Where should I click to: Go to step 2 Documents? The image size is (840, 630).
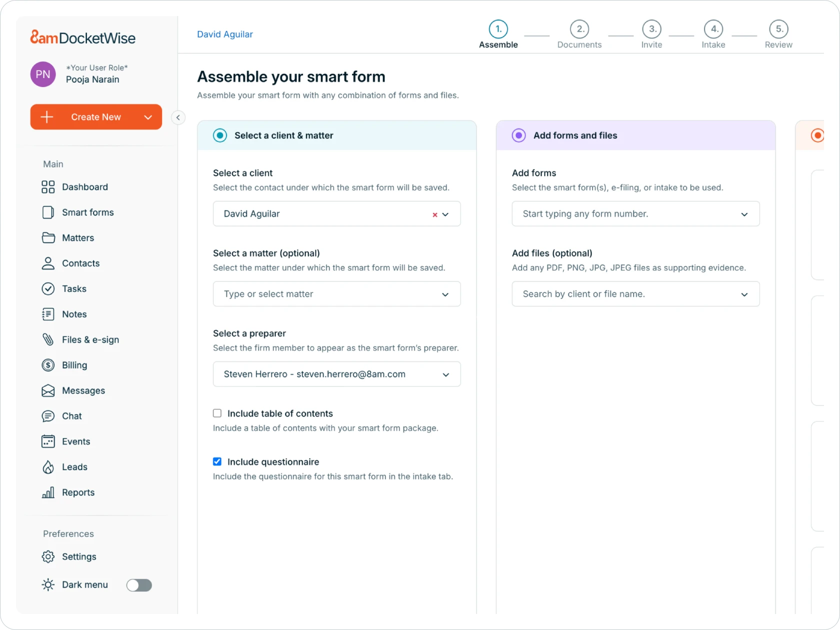coord(579,34)
